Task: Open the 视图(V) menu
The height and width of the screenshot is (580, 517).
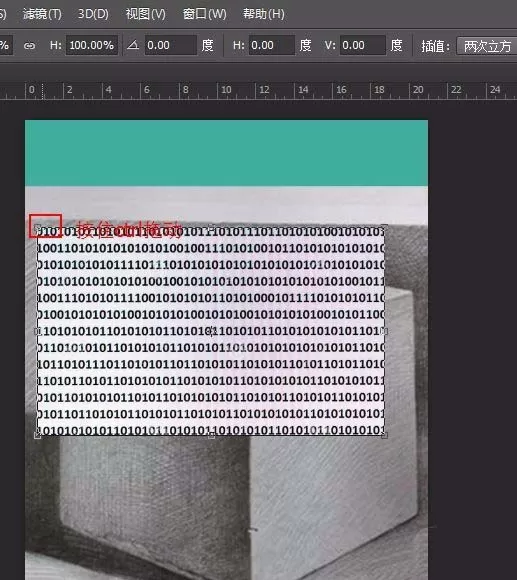Action: pos(145,14)
